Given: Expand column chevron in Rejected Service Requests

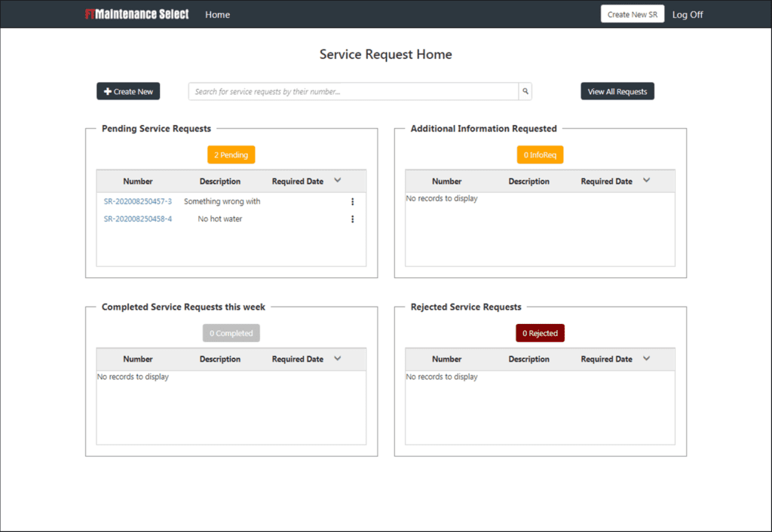Looking at the screenshot, I should tap(646, 358).
